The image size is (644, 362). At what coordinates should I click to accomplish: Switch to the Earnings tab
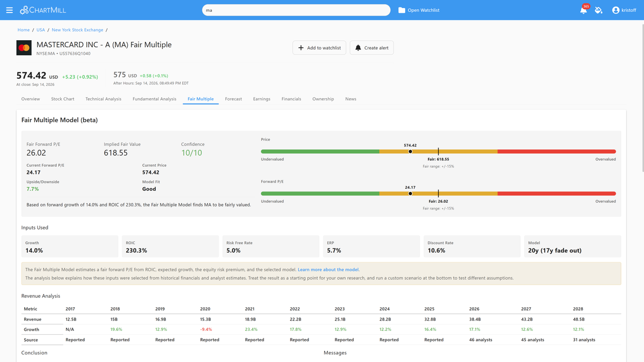tap(262, 99)
